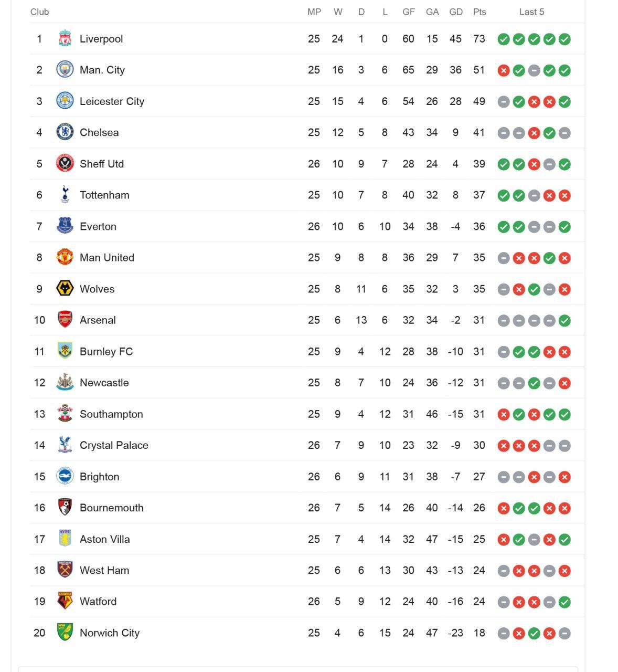618x672 pixels.
Task: Click the Man. City club crest
Action: tap(65, 70)
